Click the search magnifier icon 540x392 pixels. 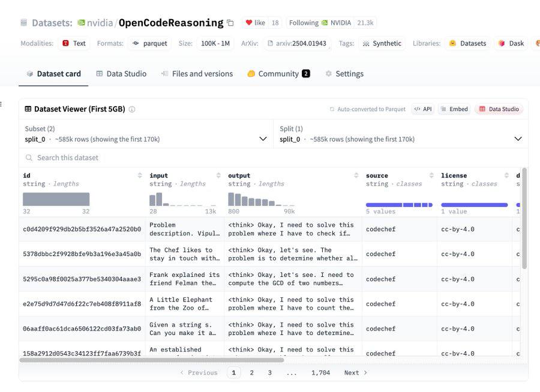pos(29,158)
